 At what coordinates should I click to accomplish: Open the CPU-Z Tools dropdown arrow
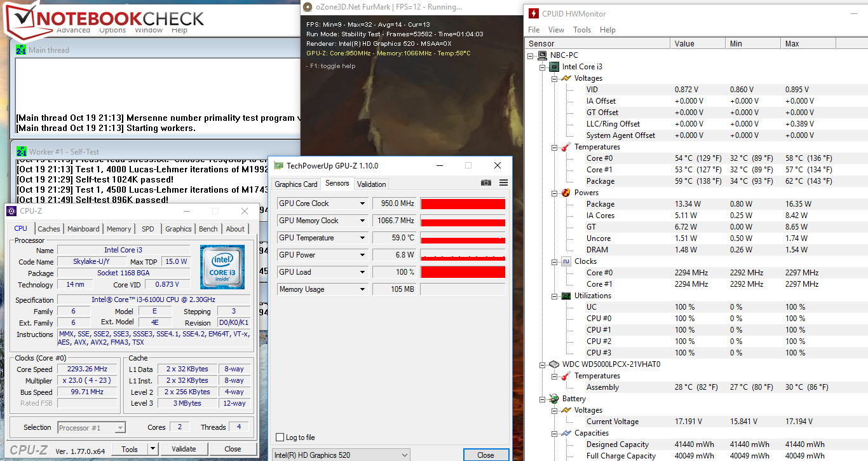[153, 449]
